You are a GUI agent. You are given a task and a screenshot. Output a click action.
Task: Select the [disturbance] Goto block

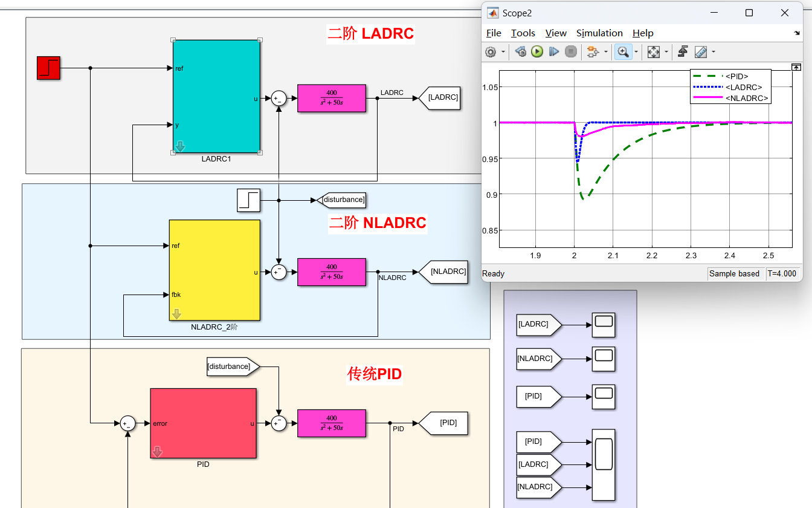[x=341, y=200]
